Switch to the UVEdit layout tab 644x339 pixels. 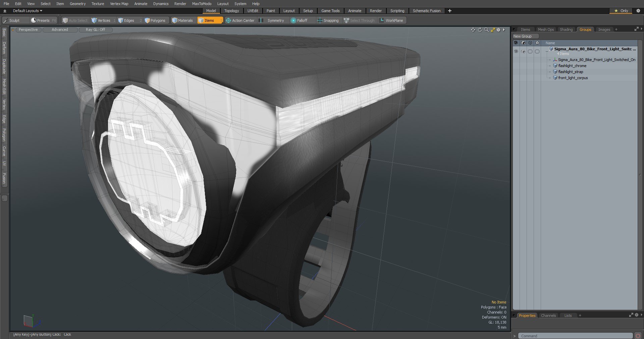253,11
